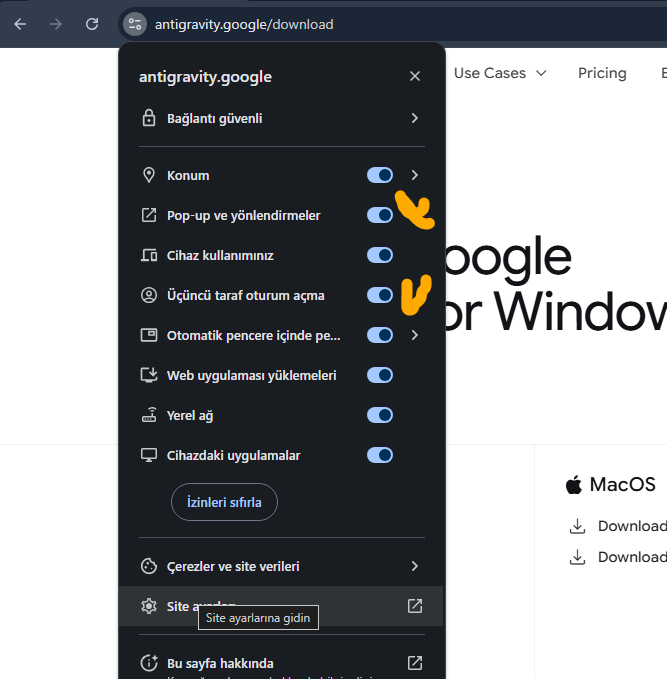Open the Use Cases dropdown menu

(500, 73)
